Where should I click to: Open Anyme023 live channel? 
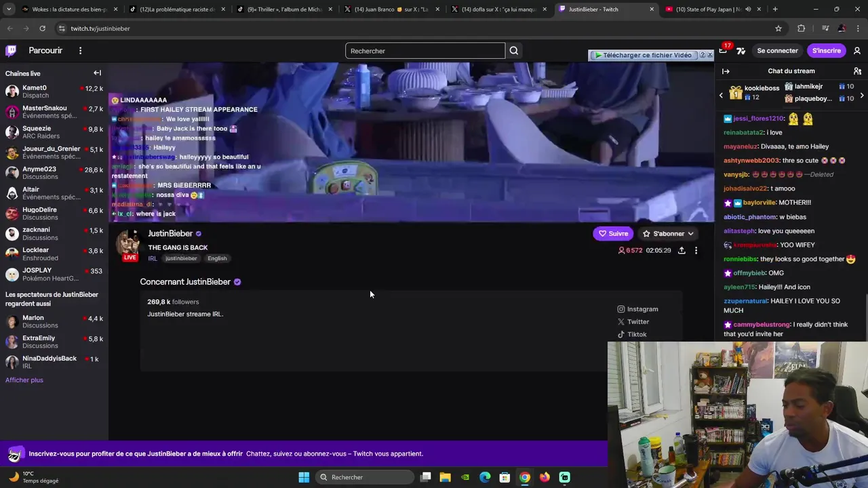54,173
